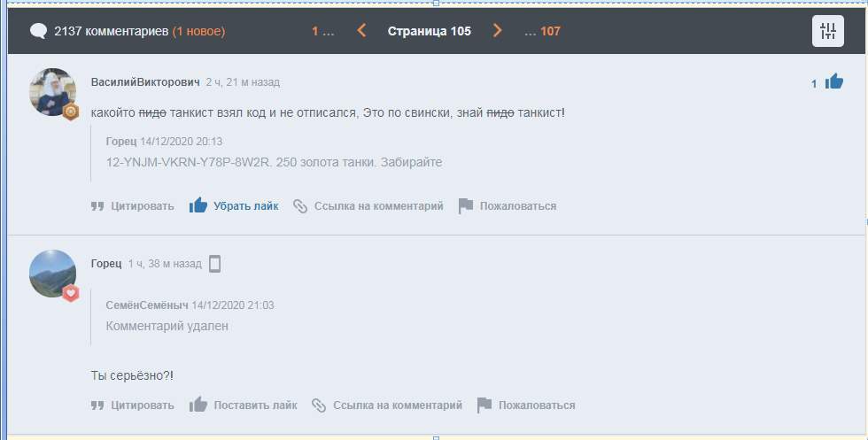Open ВасилийВикторович's profile name
Viewport: 868px width, 440px height.
[145, 82]
